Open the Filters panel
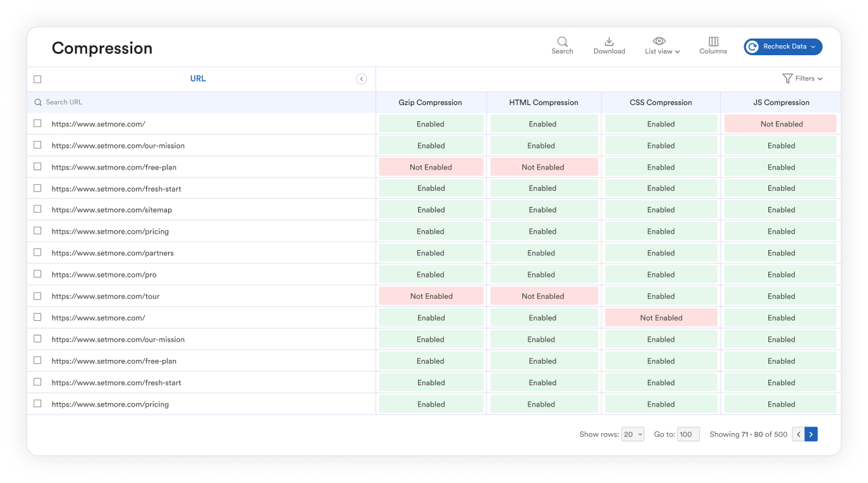The height and width of the screenshot is (483, 868). coord(802,79)
